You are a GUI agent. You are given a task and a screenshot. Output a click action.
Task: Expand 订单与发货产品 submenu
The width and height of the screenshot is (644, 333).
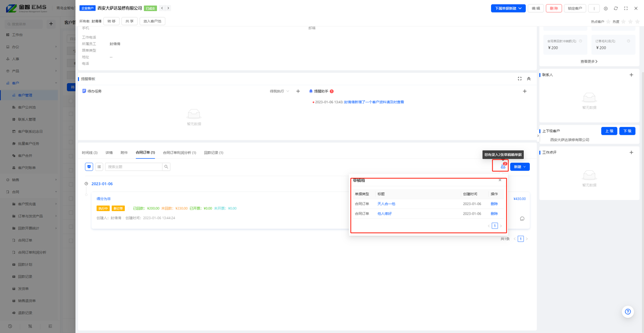click(x=30, y=216)
